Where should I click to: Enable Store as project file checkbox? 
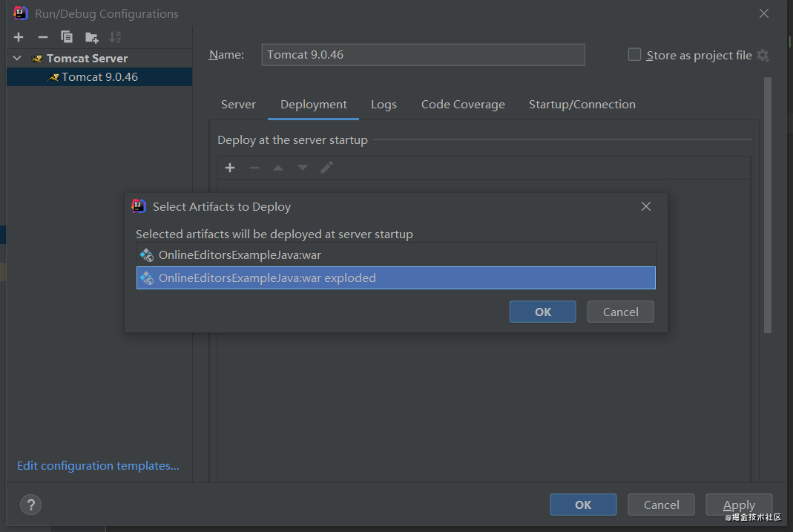coord(634,55)
